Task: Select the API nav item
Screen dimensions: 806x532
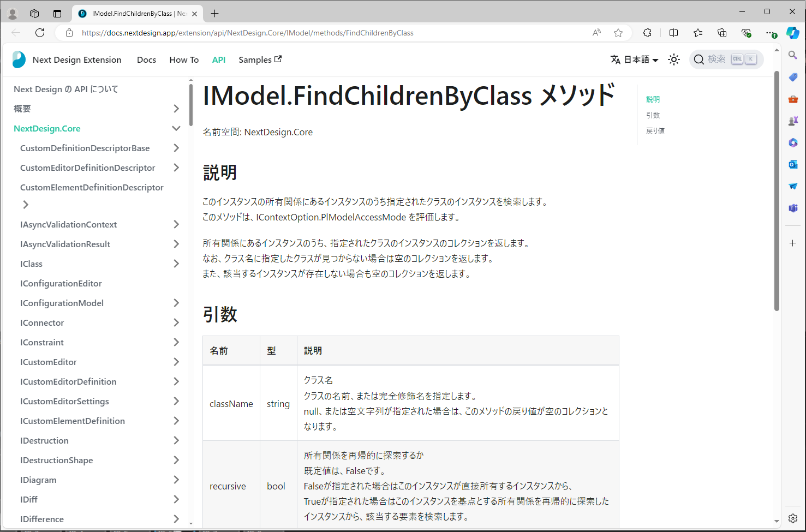Action: [x=219, y=59]
